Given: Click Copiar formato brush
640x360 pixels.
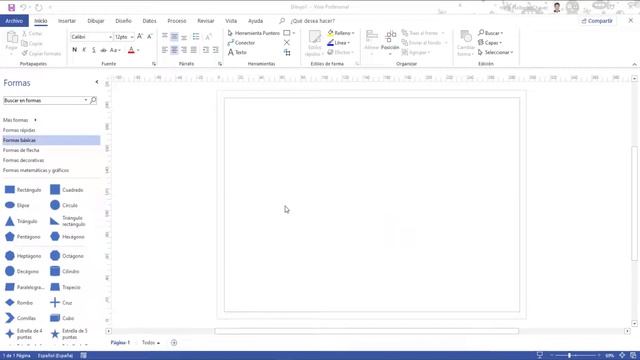Looking at the screenshot, I should click(41, 53).
